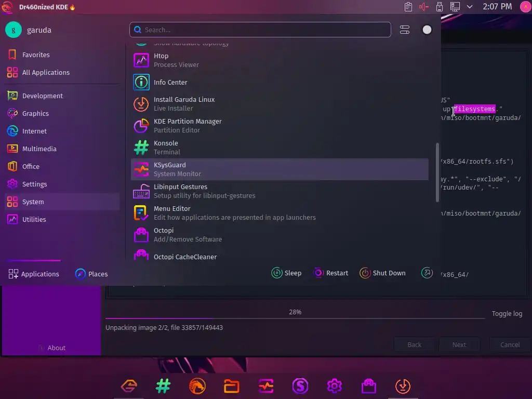Viewport: 532px width, 399px height.
Task: Open software store bag from dock
Action: coord(369,386)
